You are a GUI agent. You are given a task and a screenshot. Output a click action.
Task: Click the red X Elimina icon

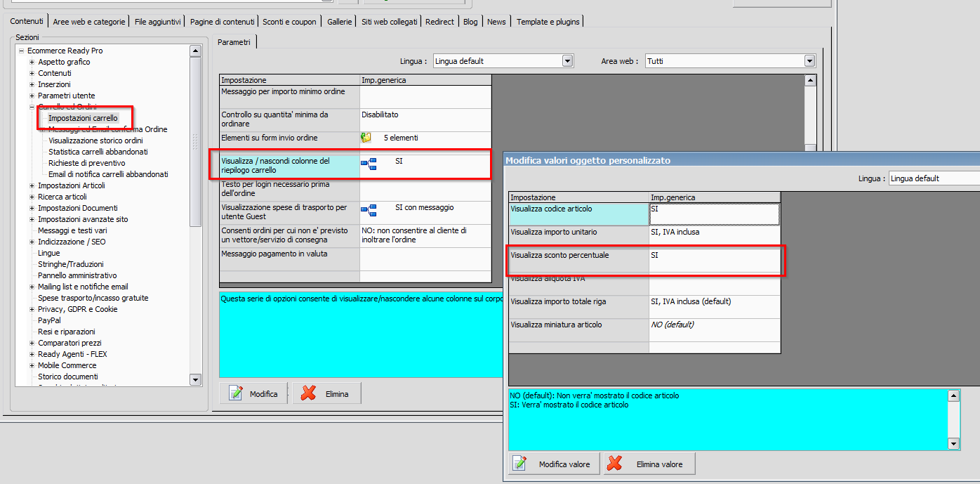(308, 393)
